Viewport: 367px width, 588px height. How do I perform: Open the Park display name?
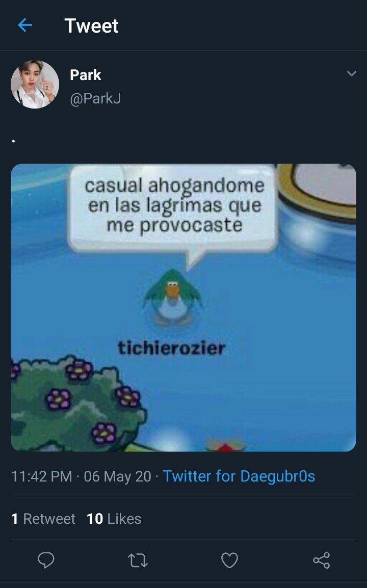pyautogui.click(x=86, y=75)
